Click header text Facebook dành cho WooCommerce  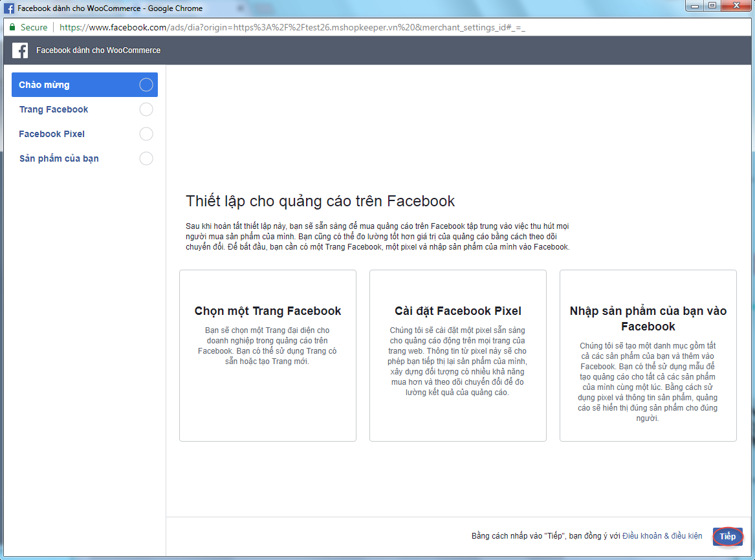click(x=98, y=50)
